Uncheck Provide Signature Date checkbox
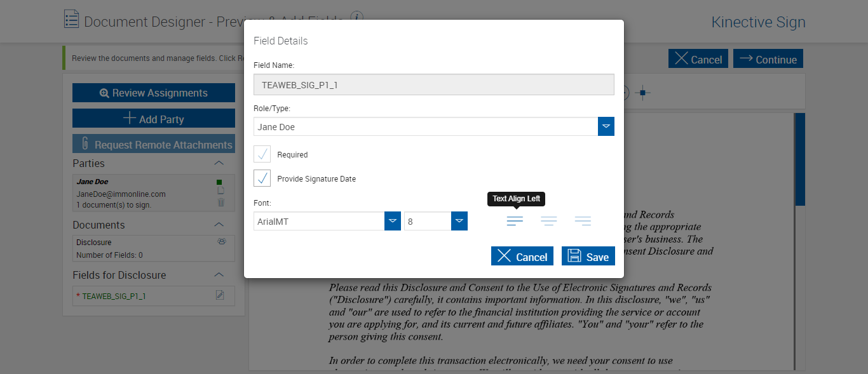868x374 pixels. (x=262, y=178)
